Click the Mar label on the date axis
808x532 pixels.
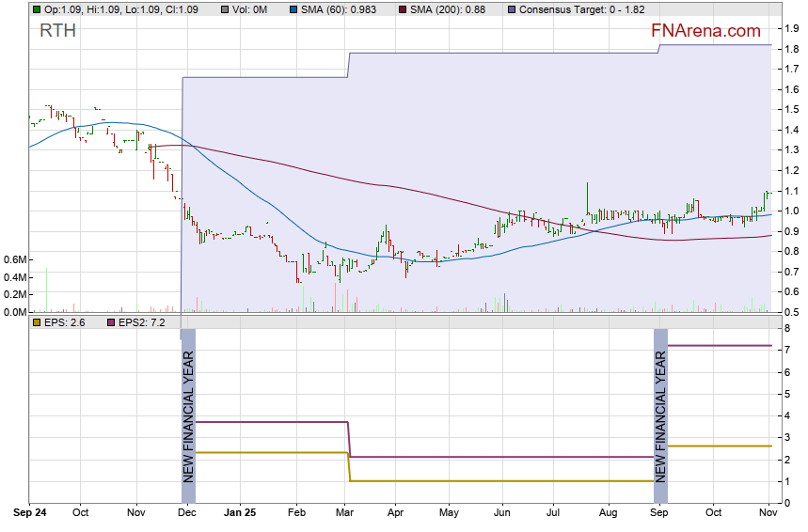tap(345, 513)
